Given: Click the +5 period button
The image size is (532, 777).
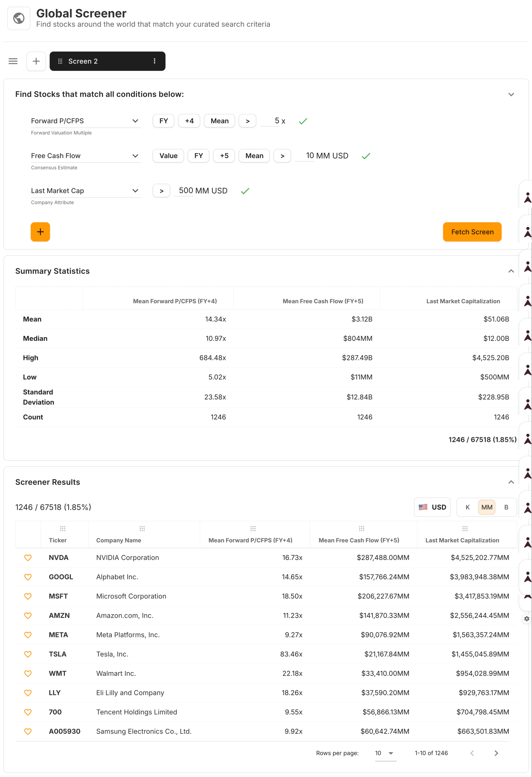Looking at the screenshot, I should point(224,156).
